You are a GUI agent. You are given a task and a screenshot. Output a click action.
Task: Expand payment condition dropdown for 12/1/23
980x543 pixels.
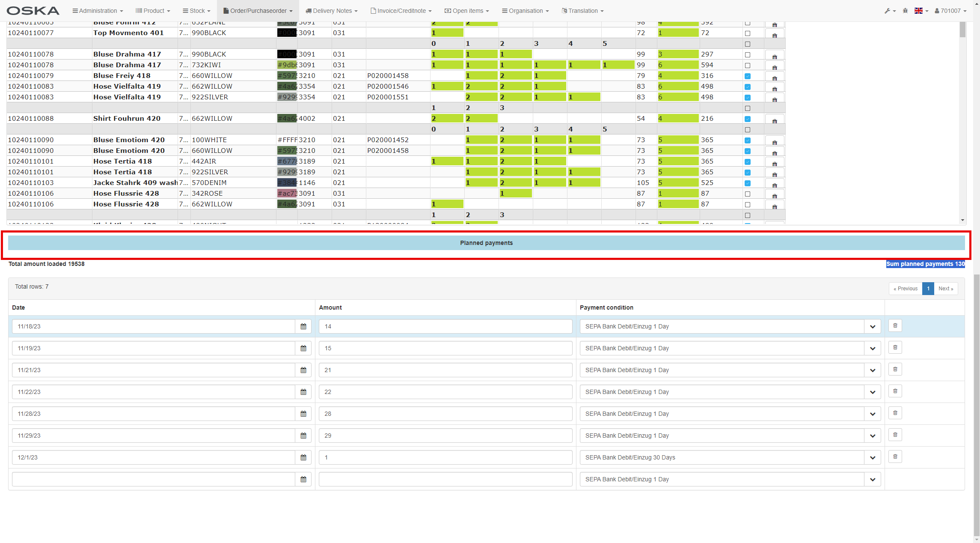872,457
